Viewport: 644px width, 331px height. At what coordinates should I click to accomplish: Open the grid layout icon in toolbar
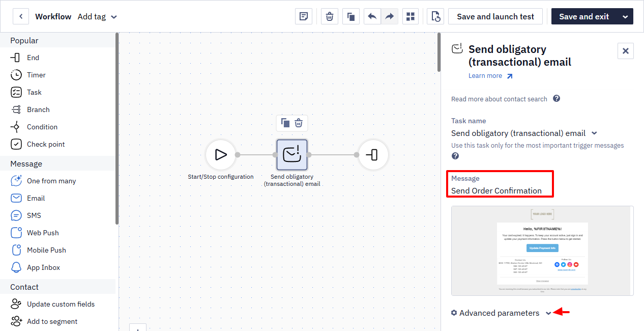click(411, 16)
